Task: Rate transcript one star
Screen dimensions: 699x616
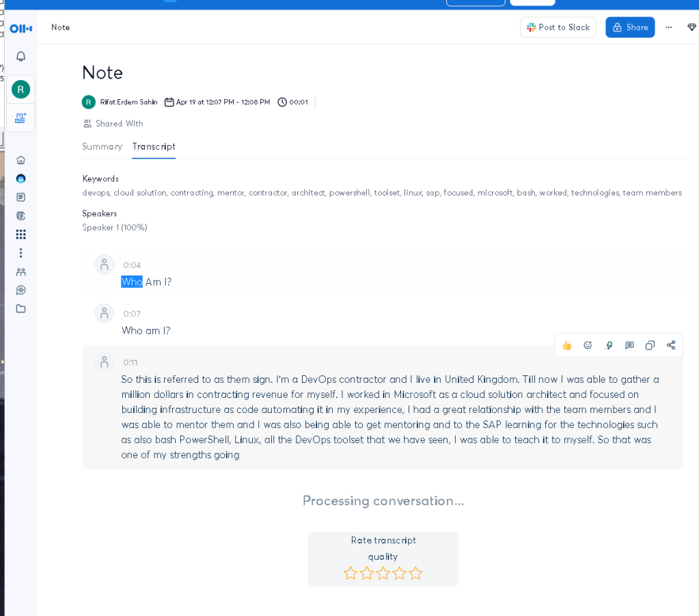Action: [x=351, y=573]
